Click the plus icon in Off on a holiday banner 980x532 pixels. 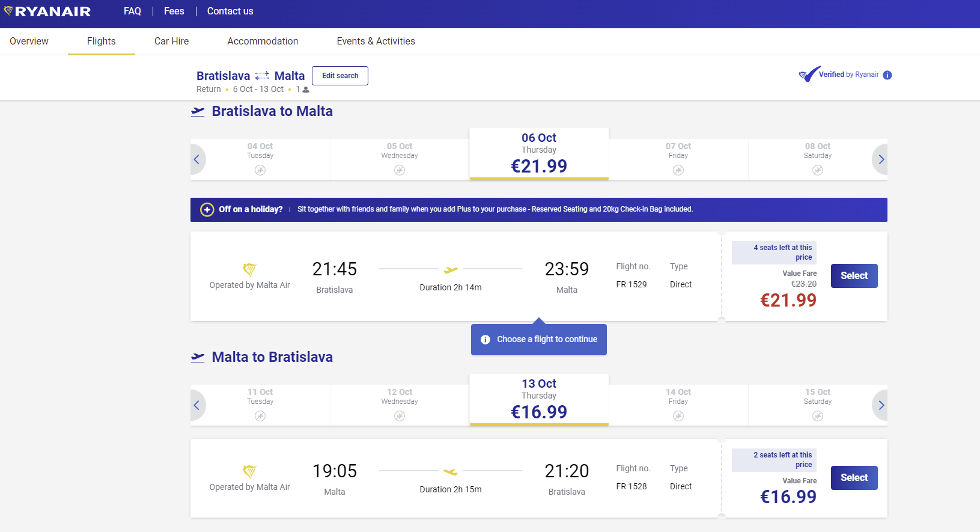coord(207,209)
